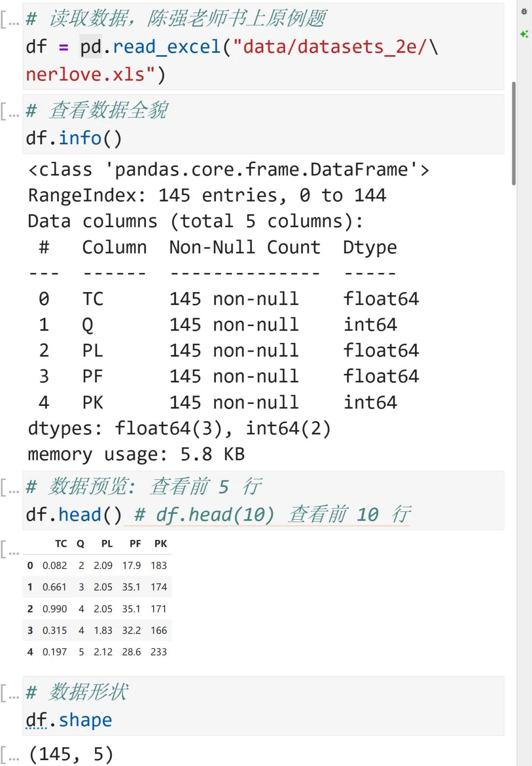Click the output prompt beside the dataframe table

tap(10, 549)
